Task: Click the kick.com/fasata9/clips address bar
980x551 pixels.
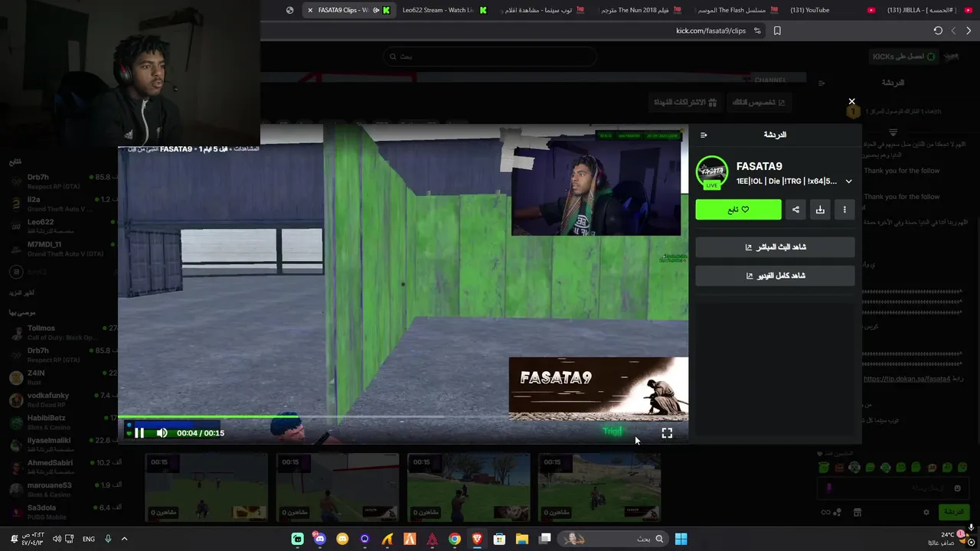Action: tap(710, 31)
